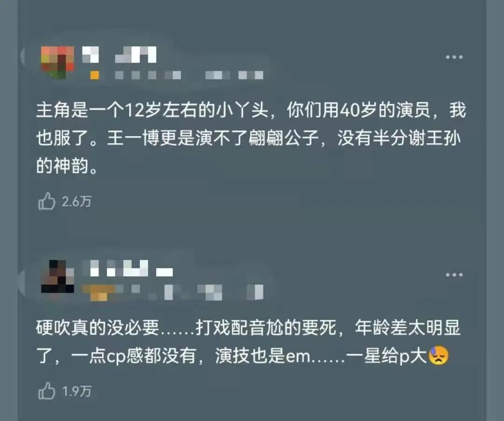Tap the 2.6万 like count
Screen dimensions: 504x421
click(x=77, y=202)
